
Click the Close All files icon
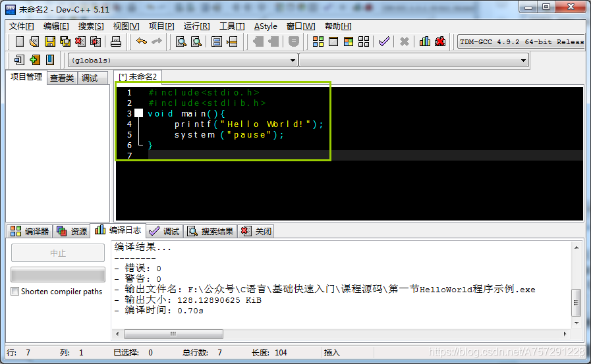coord(96,41)
